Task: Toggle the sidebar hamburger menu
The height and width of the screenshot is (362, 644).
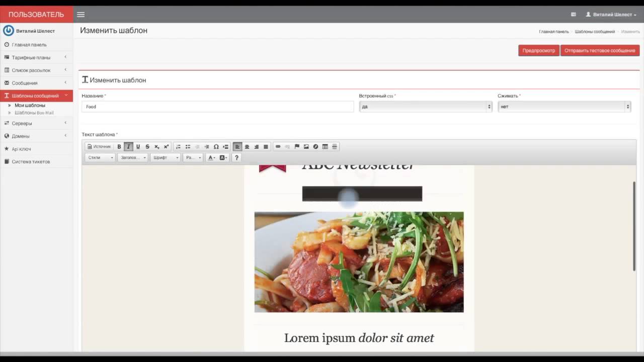Action: click(x=80, y=15)
